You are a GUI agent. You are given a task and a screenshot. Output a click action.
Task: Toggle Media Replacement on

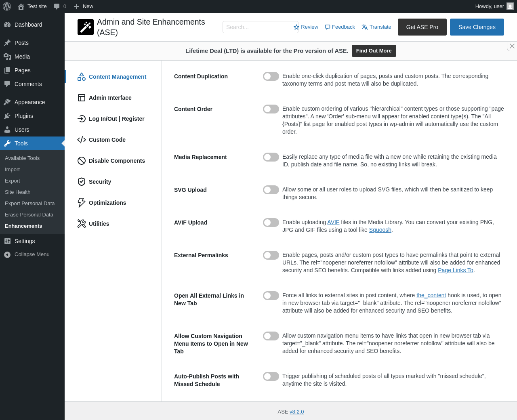pyautogui.click(x=271, y=157)
